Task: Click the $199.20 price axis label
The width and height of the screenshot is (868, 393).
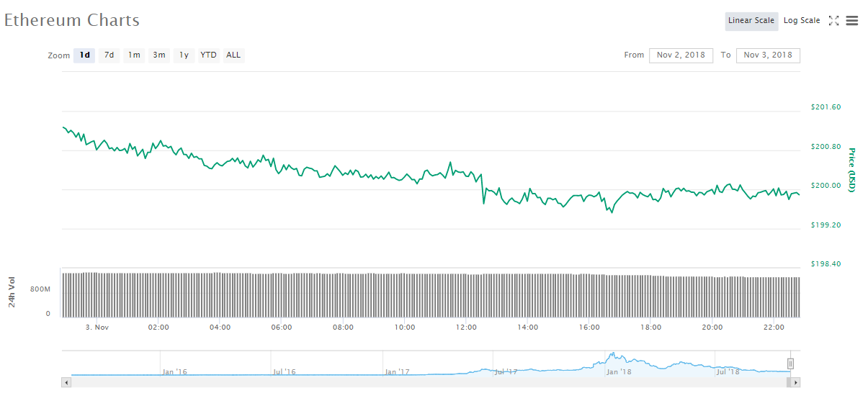Action: tap(826, 225)
